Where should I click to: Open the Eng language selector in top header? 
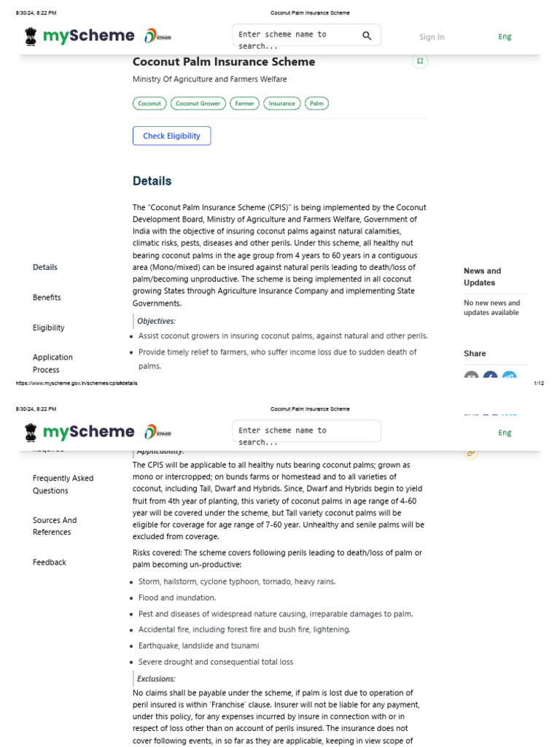click(x=505, y=36)
